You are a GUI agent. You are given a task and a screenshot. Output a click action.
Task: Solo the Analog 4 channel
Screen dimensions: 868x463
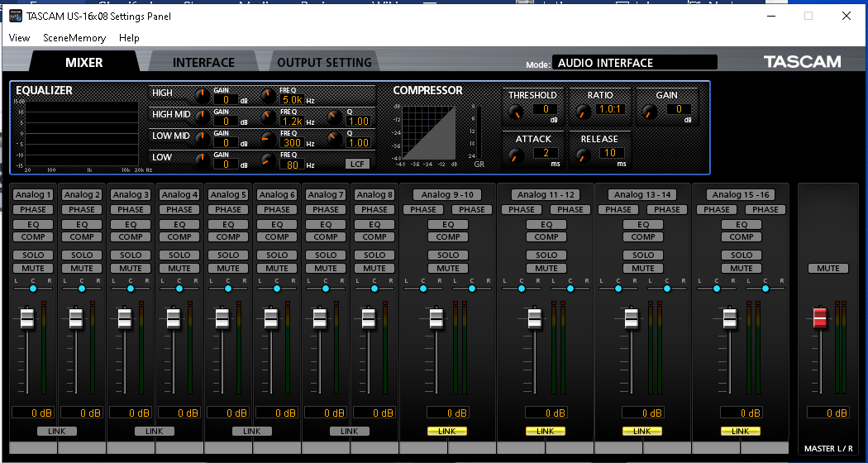point(179,255)
